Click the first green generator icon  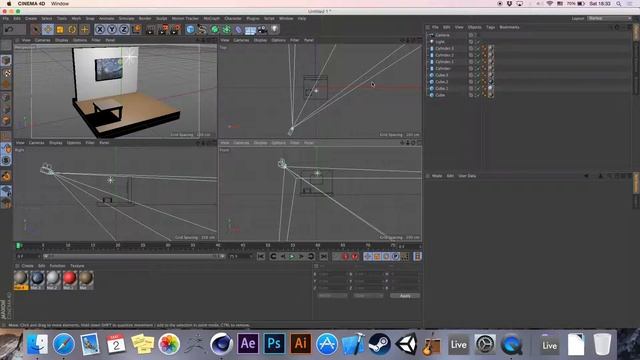(x=215, y=29)
